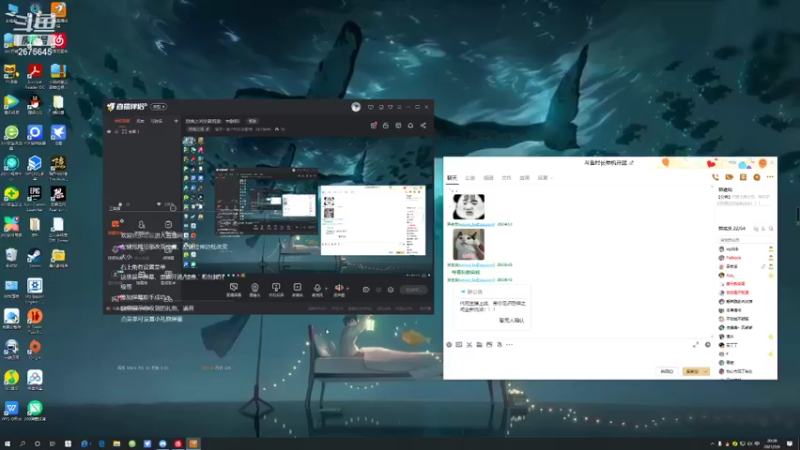The image size is (800, 450).
Task: Click start streaming button in streaming app
Action: tap(413, 290)
